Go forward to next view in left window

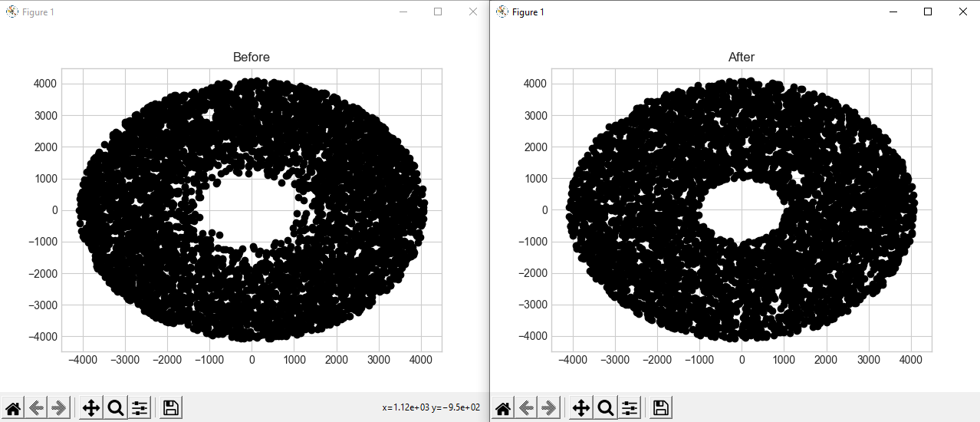tap(58, 408)
